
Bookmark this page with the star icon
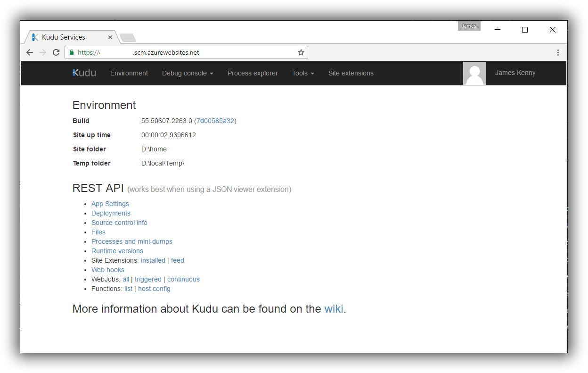click(x=301, y=52)
